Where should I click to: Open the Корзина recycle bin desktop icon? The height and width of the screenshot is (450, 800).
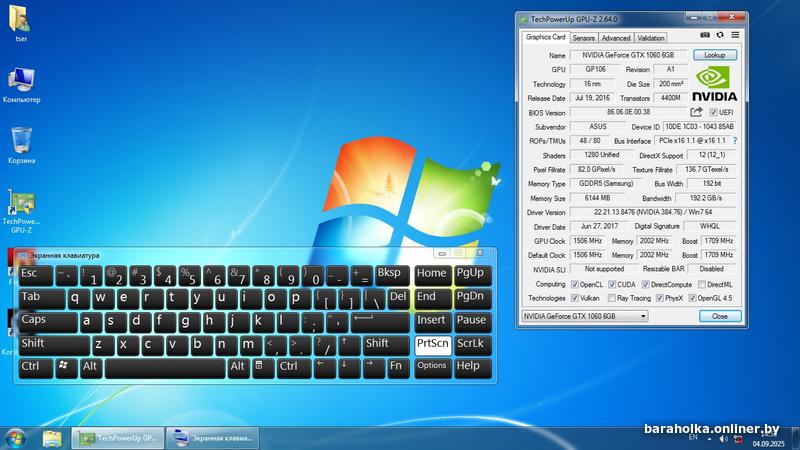[x=22, y=140]
